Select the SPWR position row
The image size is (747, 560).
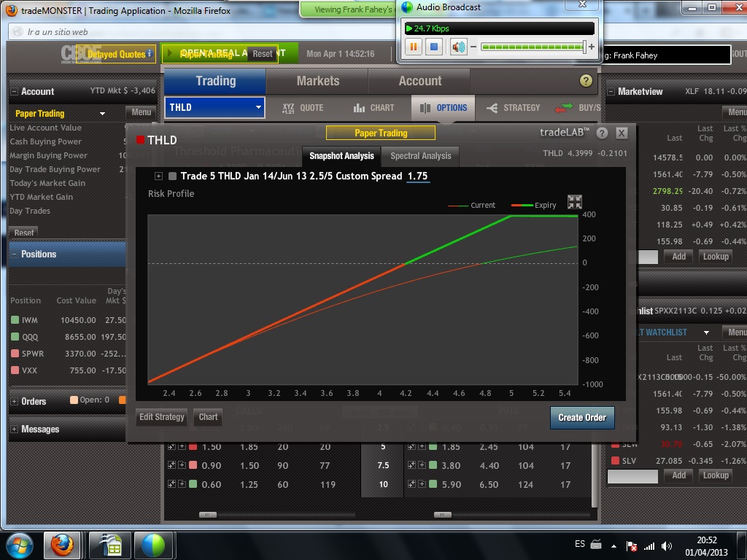68,354
